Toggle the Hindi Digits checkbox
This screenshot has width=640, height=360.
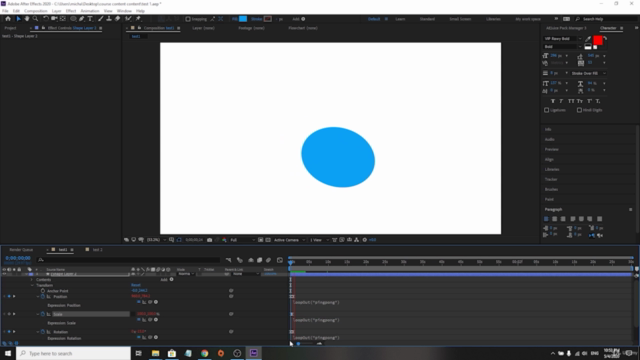579,110
